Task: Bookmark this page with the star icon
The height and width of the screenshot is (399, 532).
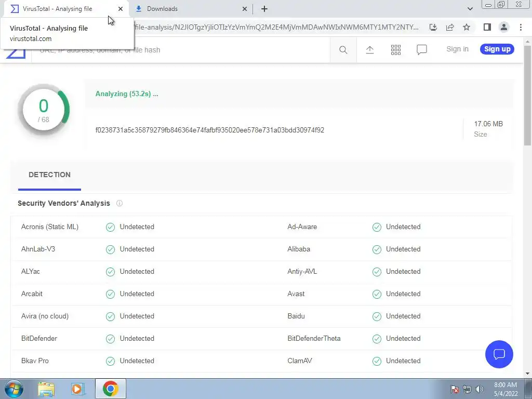Action: 467,27
